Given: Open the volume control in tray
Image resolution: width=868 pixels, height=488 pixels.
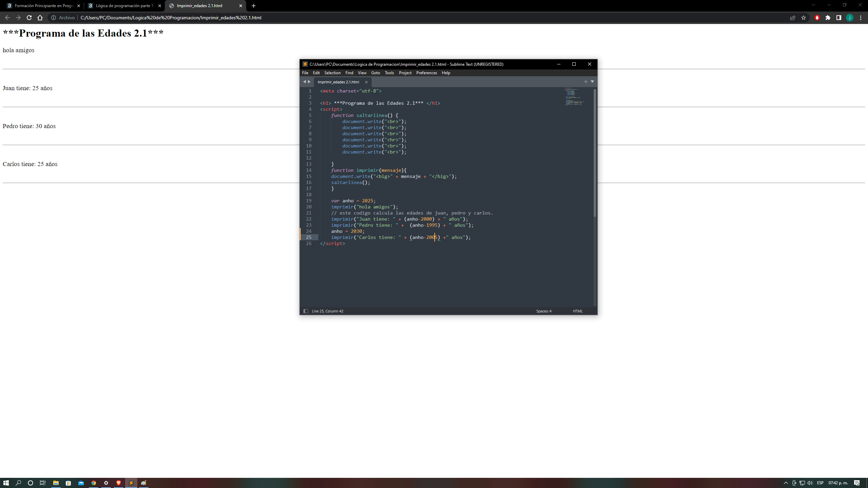Looking at the screenshot, I should click(810, 483).
